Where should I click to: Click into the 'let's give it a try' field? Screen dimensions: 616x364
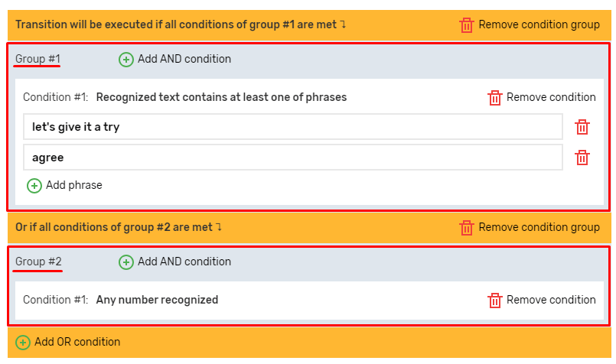pyautogui.click(x=293, y=127)
